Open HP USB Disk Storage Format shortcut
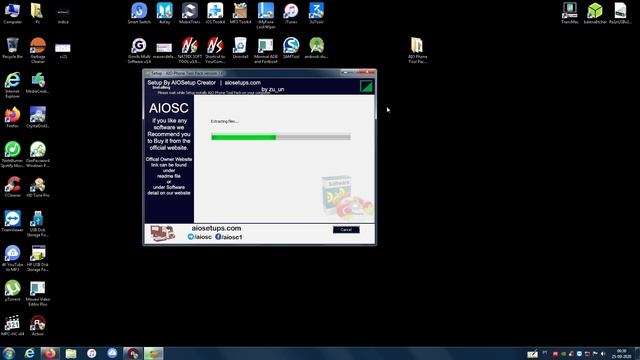This screenshot has width=640, height=360. click(x=38, y=258)
